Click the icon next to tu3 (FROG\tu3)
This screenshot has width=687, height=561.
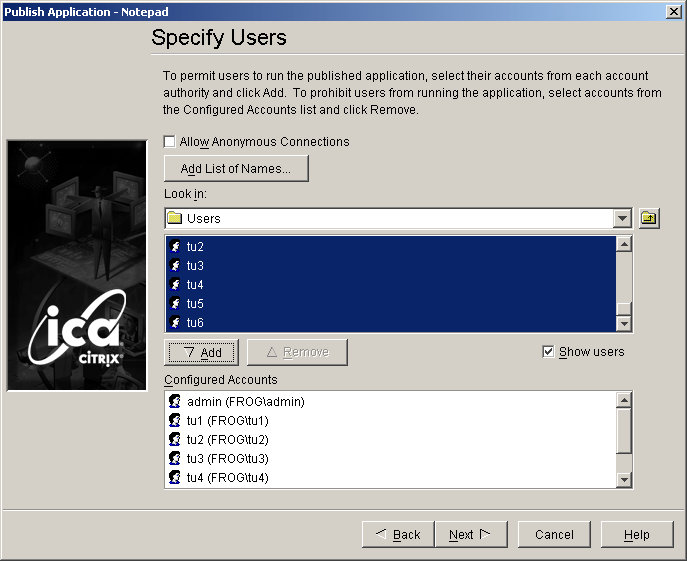click(175, 458)
